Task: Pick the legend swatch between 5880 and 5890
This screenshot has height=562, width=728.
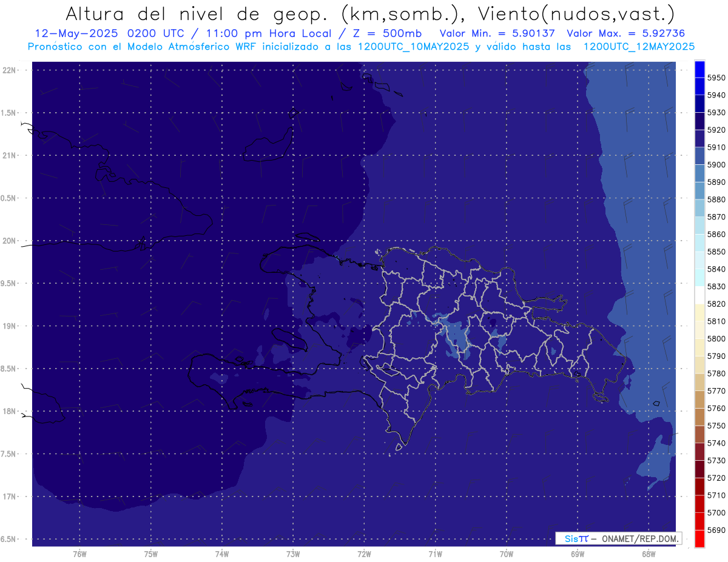Action: tap(699, 191)
